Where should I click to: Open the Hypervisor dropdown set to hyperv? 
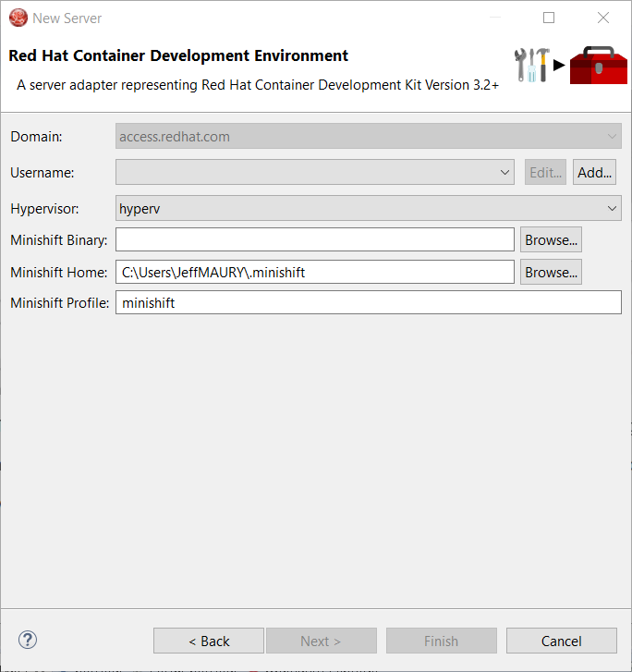point(368,209)
